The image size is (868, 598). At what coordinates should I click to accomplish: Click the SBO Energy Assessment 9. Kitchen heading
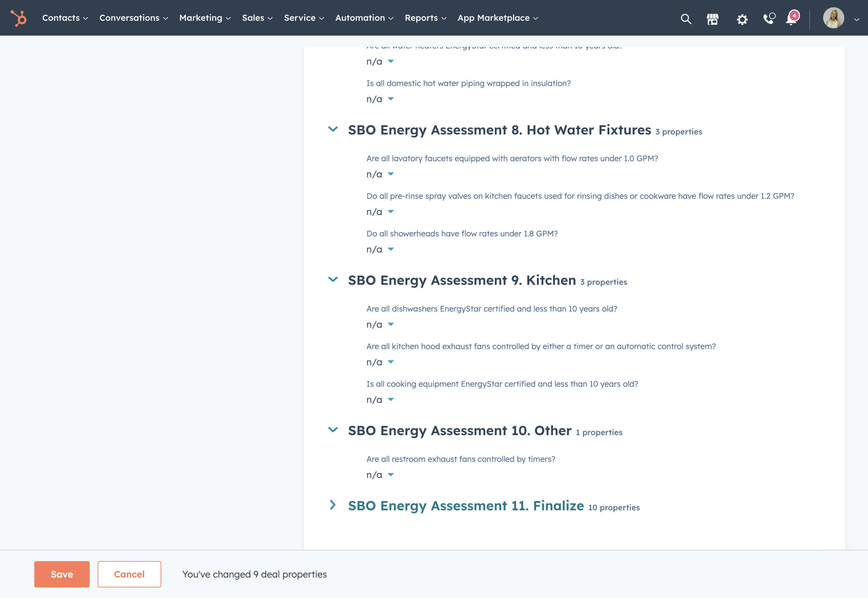coord(462,280)
